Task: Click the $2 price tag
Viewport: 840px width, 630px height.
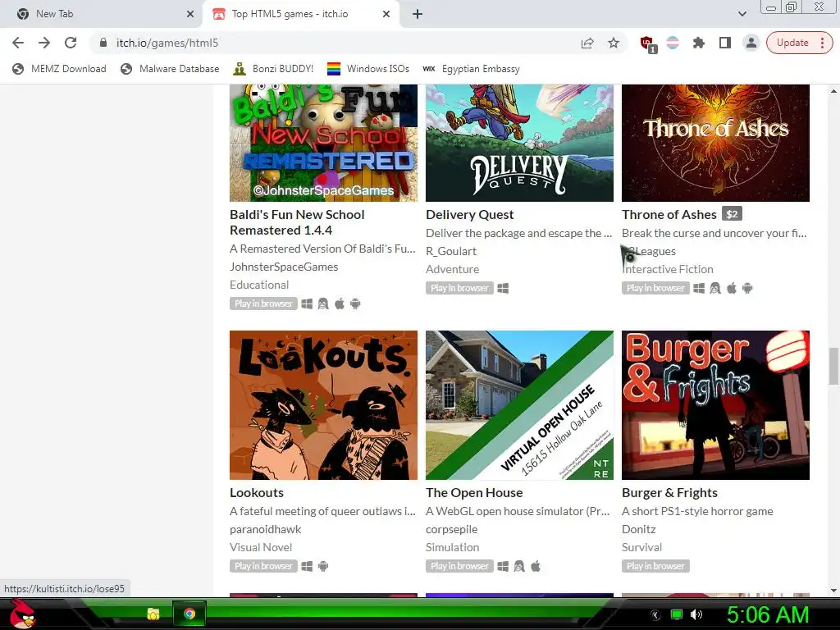Action: (x=732, y=214)
